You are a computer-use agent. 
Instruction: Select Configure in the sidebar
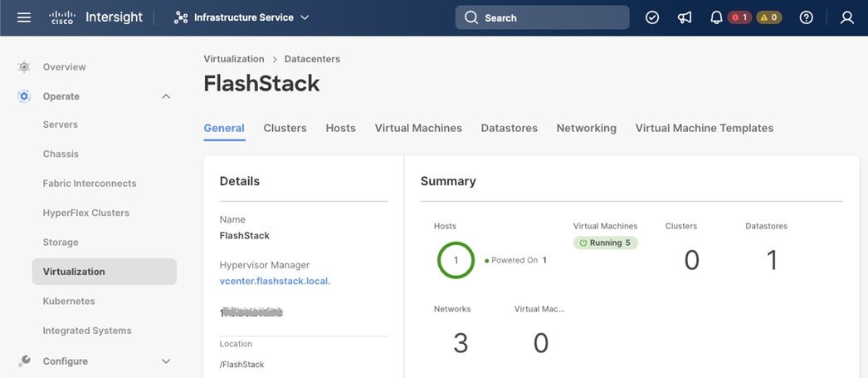pyautogui.click(x=66, y=361)
